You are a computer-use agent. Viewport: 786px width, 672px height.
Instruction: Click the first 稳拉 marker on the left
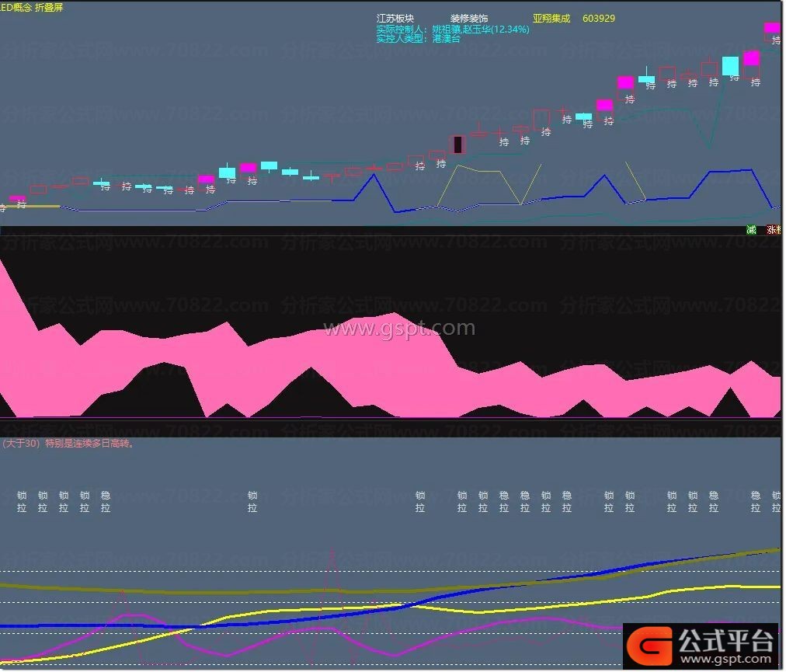point(106,501)
